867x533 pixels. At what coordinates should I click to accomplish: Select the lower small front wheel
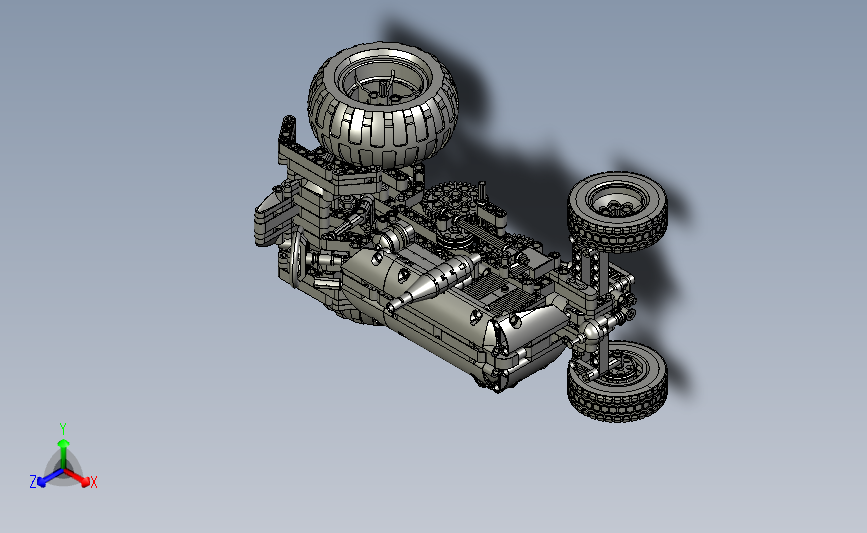(618, 382)
